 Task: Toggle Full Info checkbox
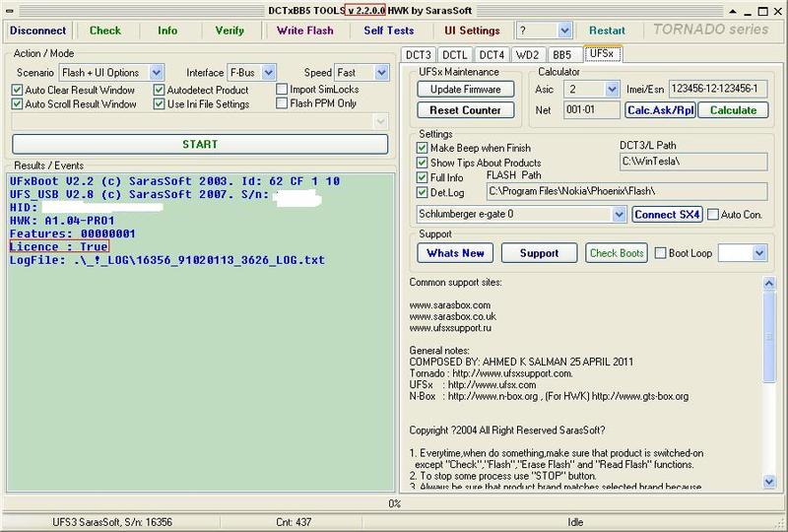click(x=423, y=177)
